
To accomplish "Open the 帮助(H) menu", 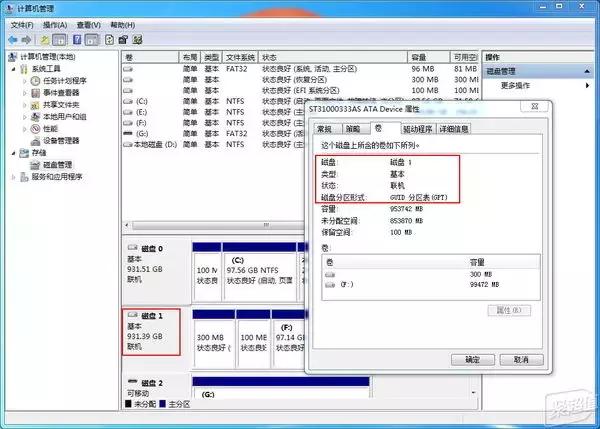I will (122, 25).
